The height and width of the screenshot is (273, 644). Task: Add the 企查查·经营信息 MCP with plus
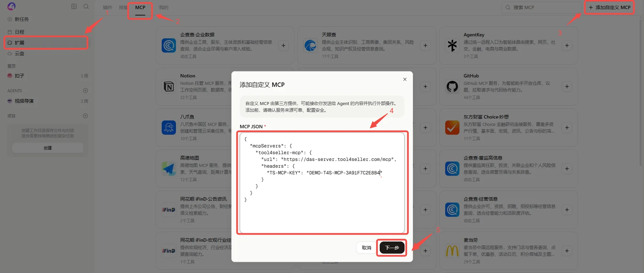567,210
